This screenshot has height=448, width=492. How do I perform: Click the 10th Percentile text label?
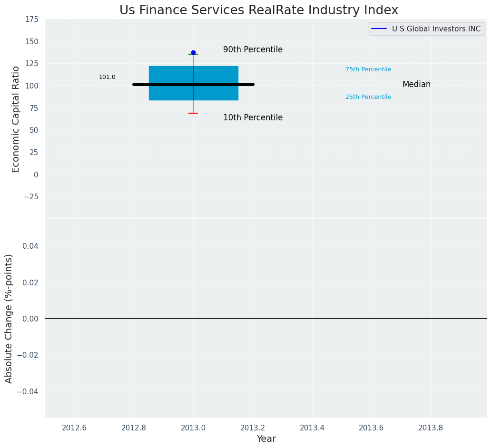click(253, 117)
